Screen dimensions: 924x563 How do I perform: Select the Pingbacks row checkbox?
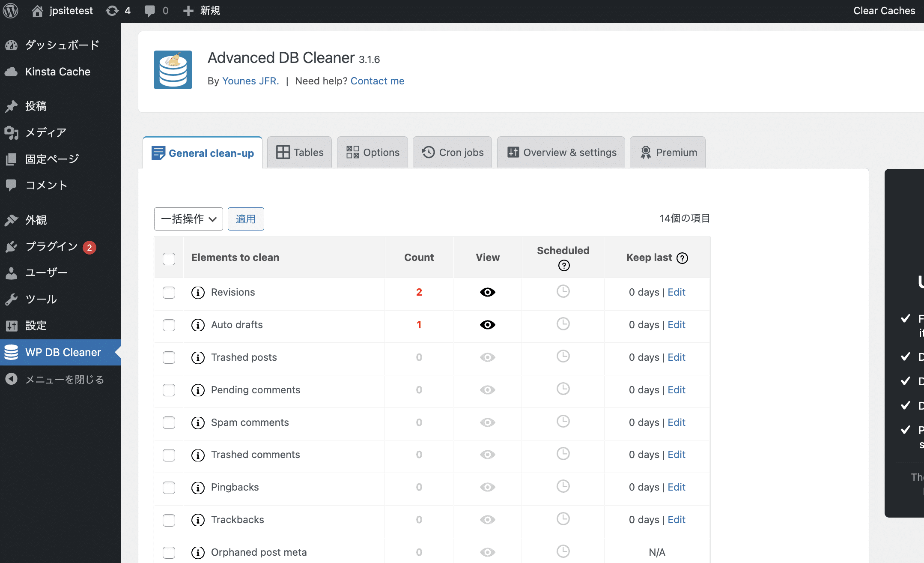(x=169, y=488)
